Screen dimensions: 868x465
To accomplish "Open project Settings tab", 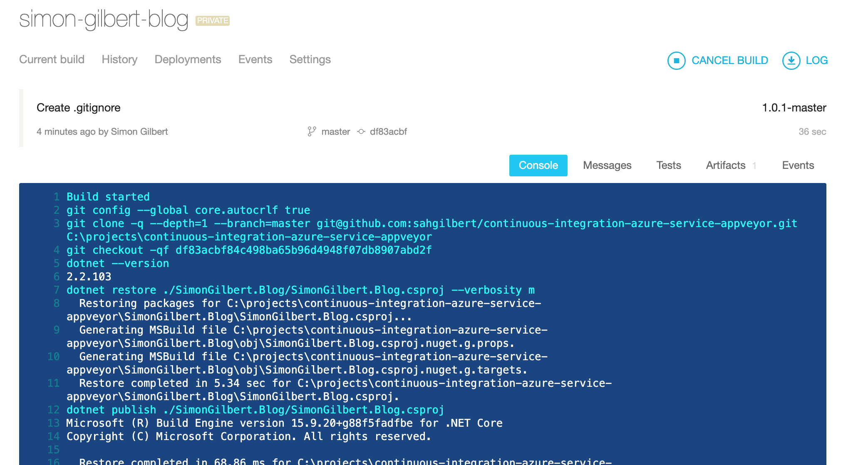I will [x=310, y=59].
